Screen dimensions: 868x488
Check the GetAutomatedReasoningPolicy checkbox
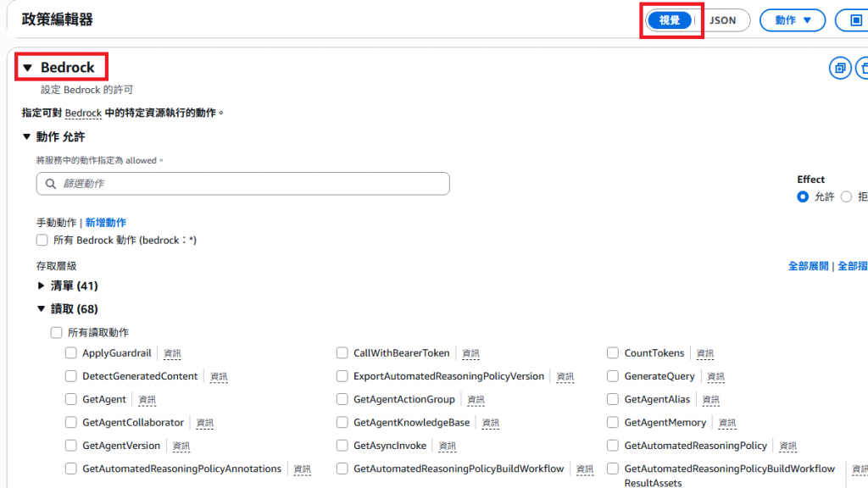click(612, 446)
